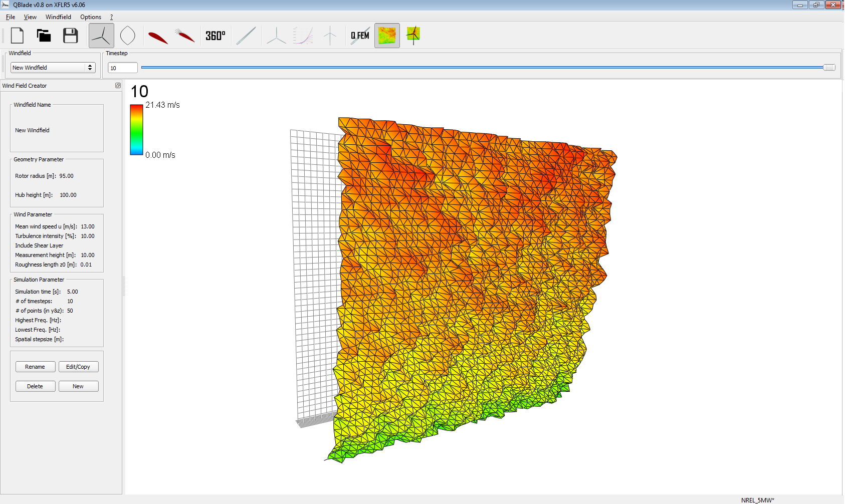This screenshot has width=845, height=504.
Task: Open the airfoil analysis icon with streamlines
Action: [185, 36]
